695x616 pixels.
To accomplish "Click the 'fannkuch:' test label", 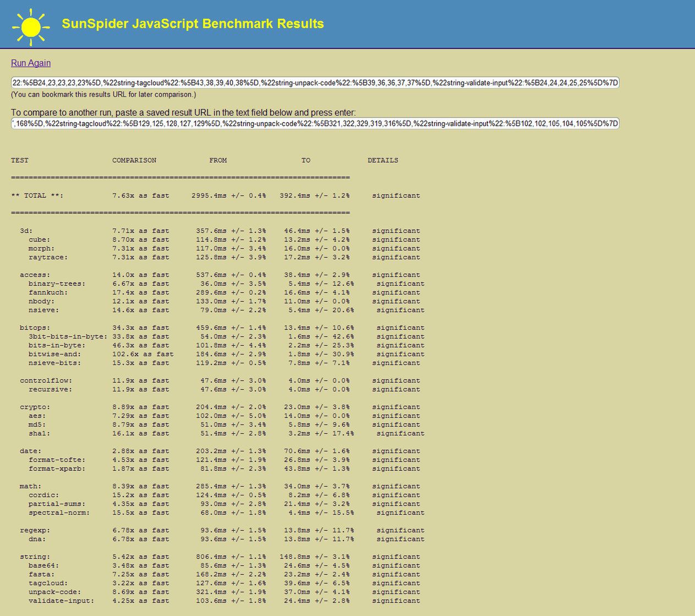I will [x=48, y=293].
